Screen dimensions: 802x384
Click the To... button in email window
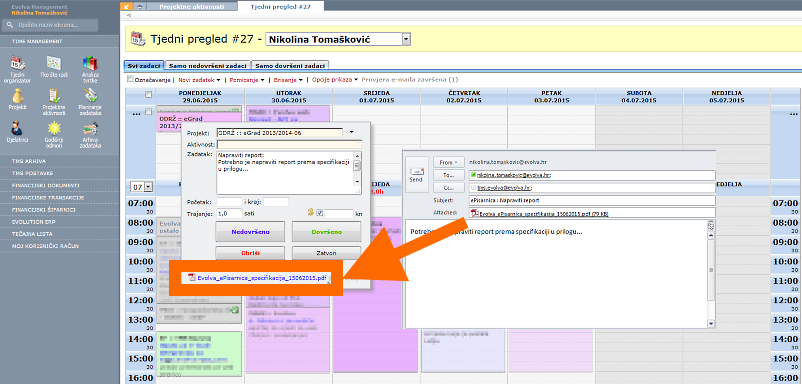click(x=449, y=175)
